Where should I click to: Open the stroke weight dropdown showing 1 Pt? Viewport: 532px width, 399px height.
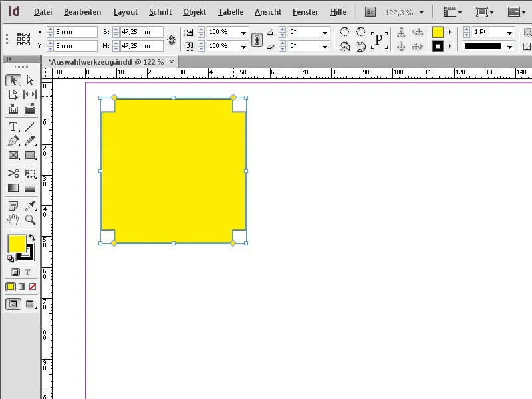click(x=509, y=32)
